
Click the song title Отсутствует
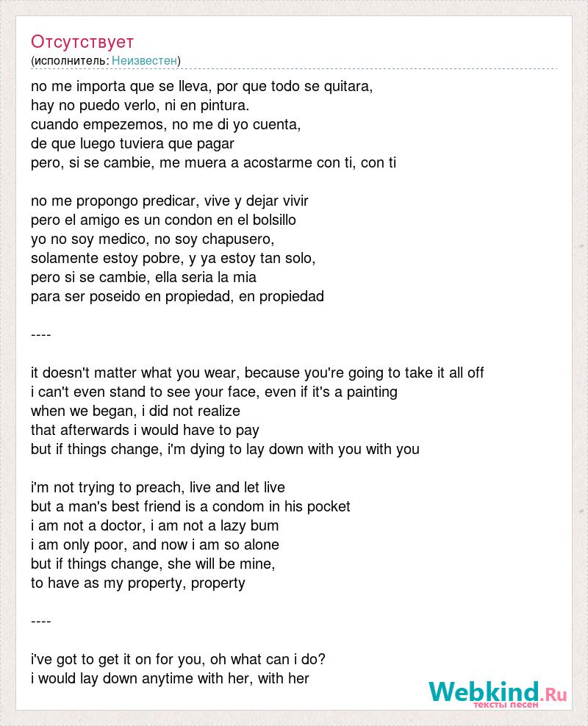[82, 42]
